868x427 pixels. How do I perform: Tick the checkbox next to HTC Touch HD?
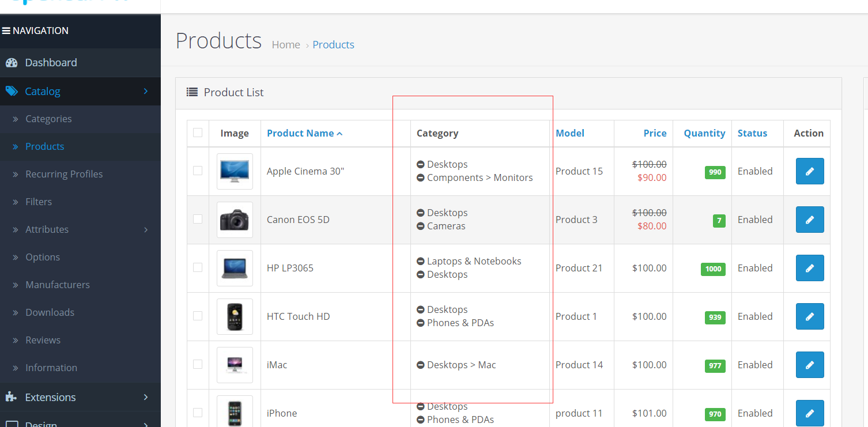198,316
